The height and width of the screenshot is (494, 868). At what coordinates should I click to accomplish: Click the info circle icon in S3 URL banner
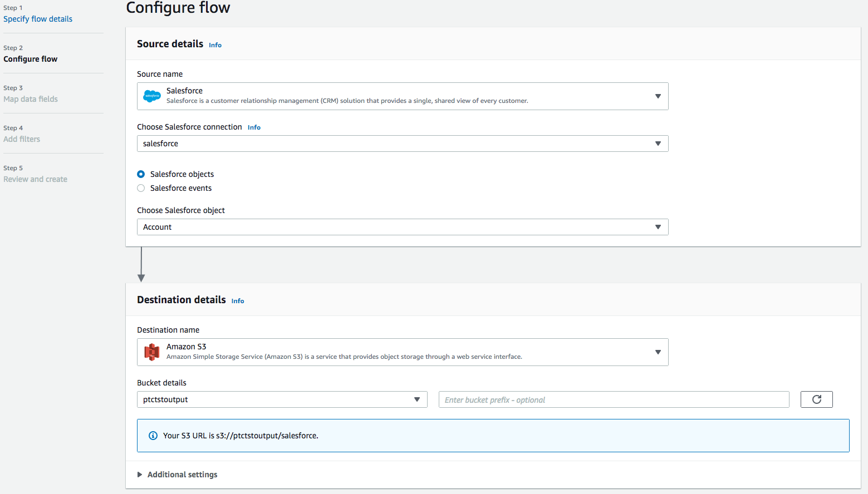click(x=153, y=436)
